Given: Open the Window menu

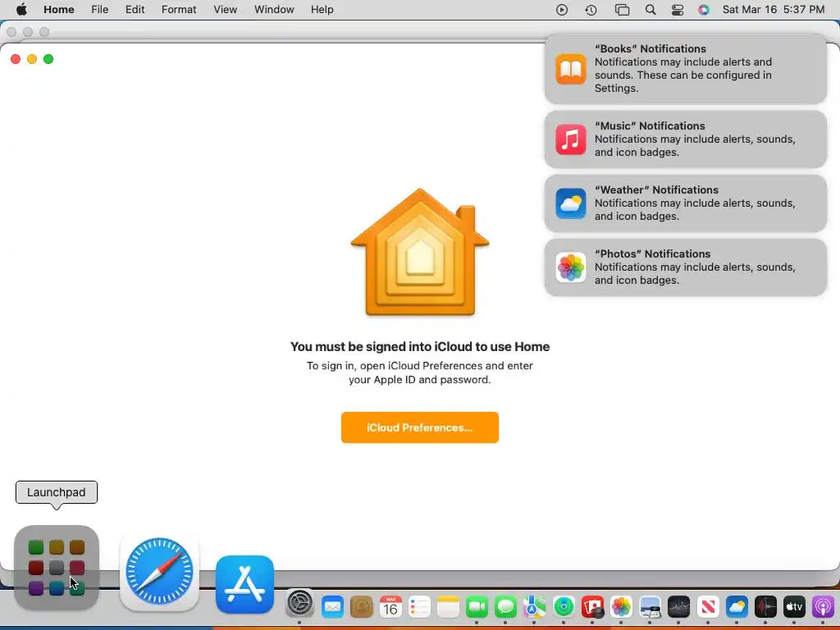Looking at the screenshot, I should coord(274,9).
